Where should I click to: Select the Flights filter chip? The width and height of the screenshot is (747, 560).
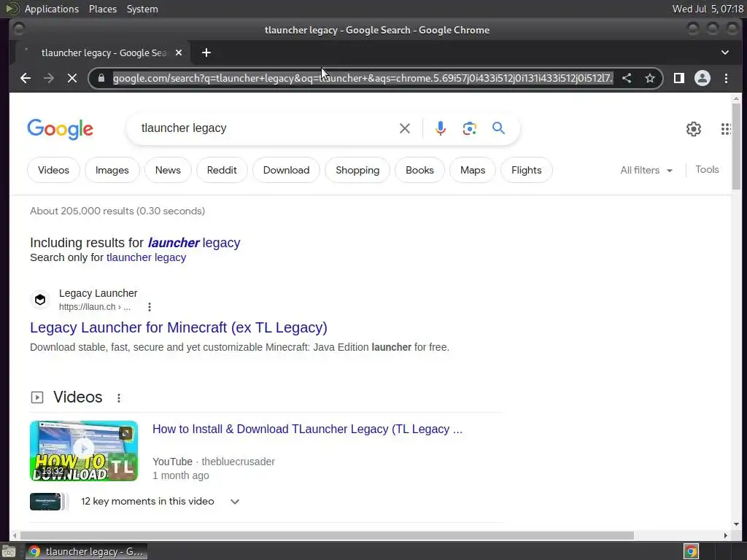click(527, 170)
